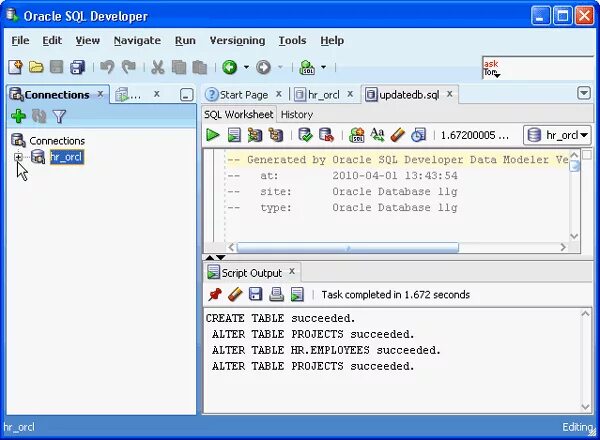Open the Run menu
The height and width of the screenshot is (440, 600).
click(185, 40)
